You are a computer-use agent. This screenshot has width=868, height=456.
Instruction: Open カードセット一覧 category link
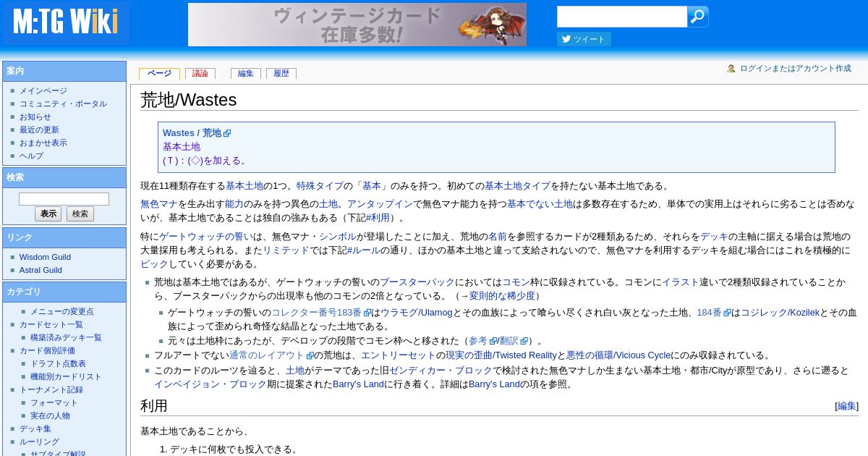(x=51, y=324)
